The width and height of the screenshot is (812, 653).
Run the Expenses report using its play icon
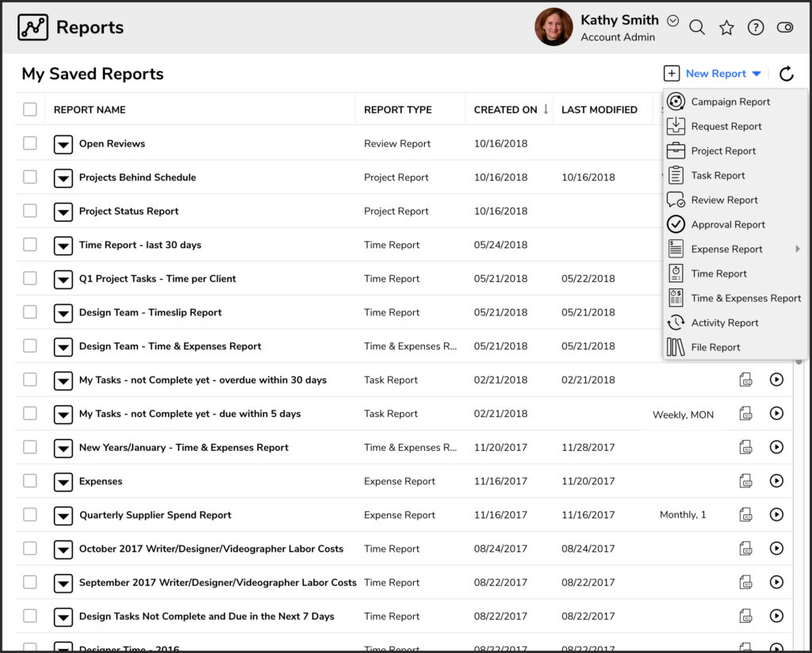coord(776,480)
